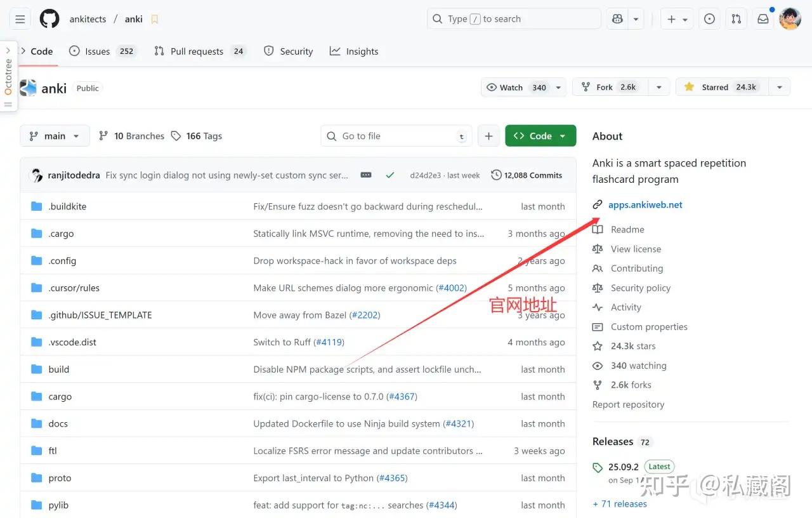Focus the Go to file search box

pos(396,136)
